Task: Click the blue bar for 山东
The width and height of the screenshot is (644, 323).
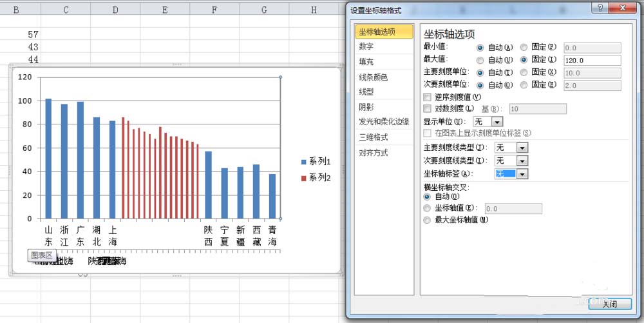Action: 48,158
